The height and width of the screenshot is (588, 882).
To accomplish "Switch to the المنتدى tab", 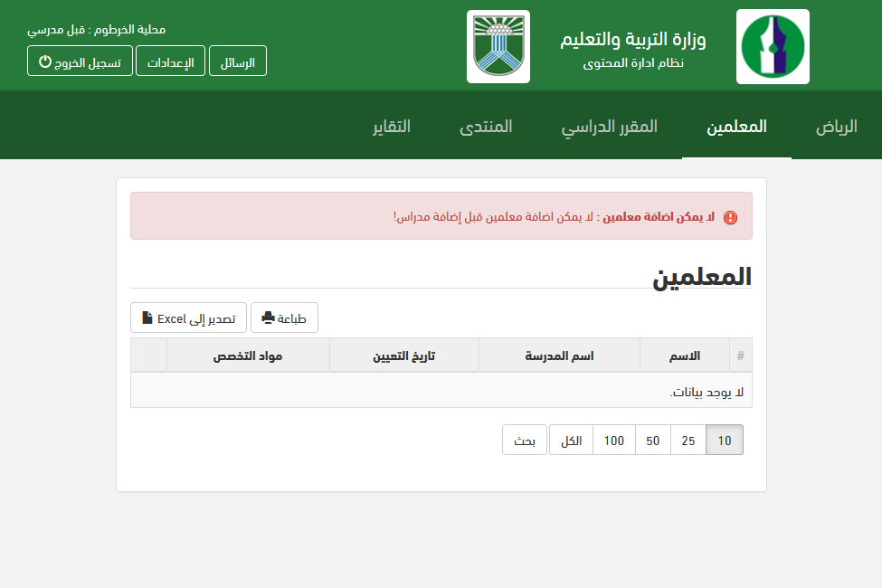I will tap(486, 127).
